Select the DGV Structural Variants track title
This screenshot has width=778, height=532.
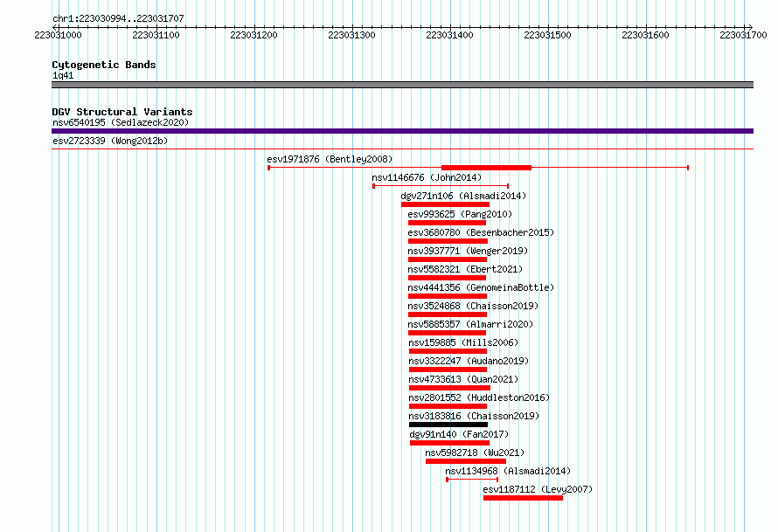pyautogui.click(x=122, y=112)
